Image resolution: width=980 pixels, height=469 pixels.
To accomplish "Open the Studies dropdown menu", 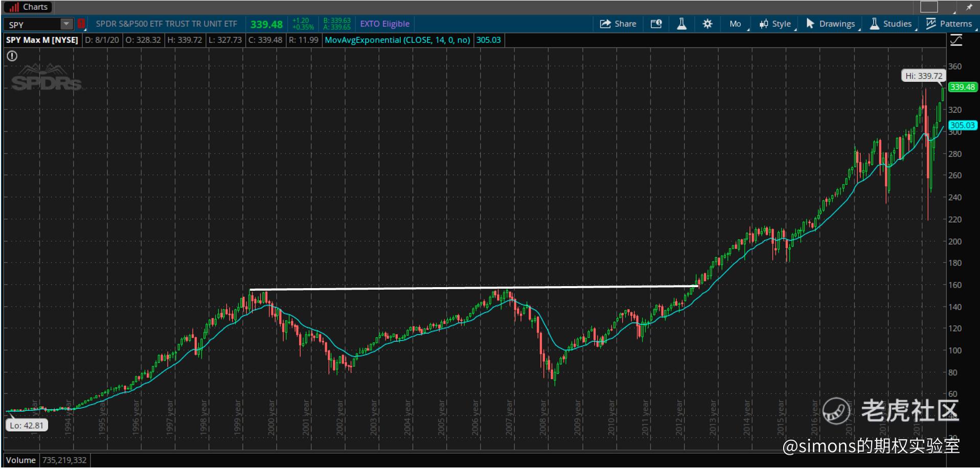I will tap(891, 24).
